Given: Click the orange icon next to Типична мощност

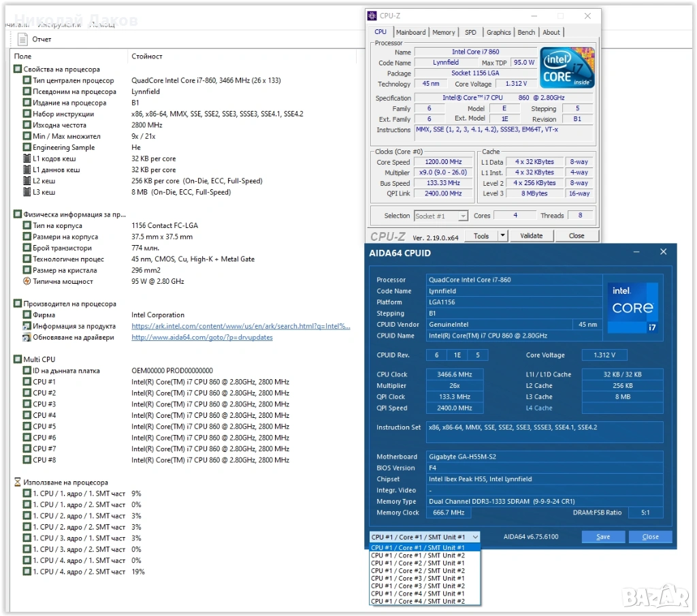Looking at the screenshot, I should [x=27, y=281].
